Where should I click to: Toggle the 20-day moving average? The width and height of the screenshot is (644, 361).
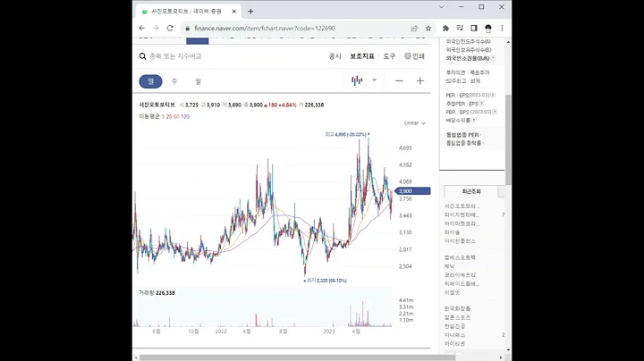click(169, 116)
